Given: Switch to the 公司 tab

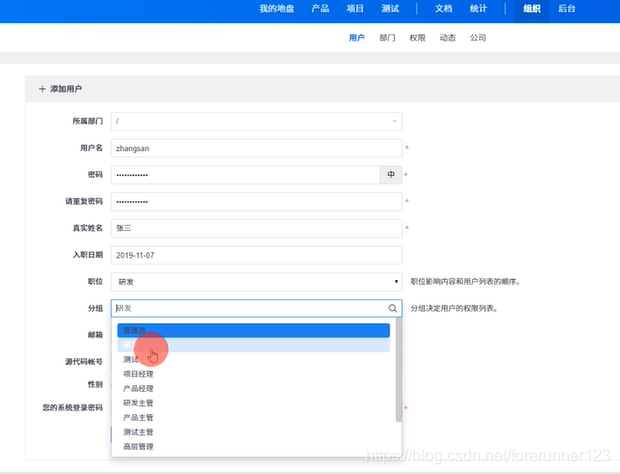Looking at the screenshot, I should tap(478, 38).
